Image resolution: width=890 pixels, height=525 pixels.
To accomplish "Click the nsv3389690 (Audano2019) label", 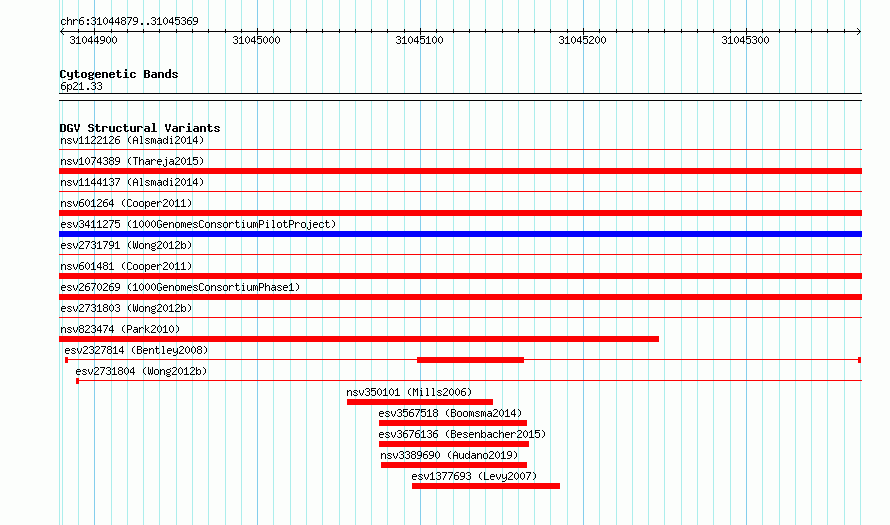I will (449, 455).
